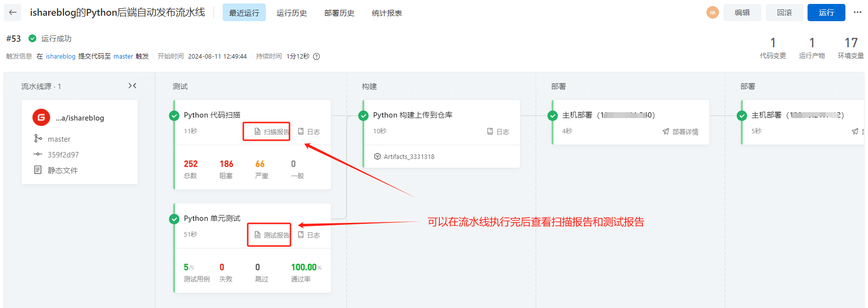Open the 测试报告 link
Image resolution: width=868 pixels, height=308 pixels.
pos(272,235)
